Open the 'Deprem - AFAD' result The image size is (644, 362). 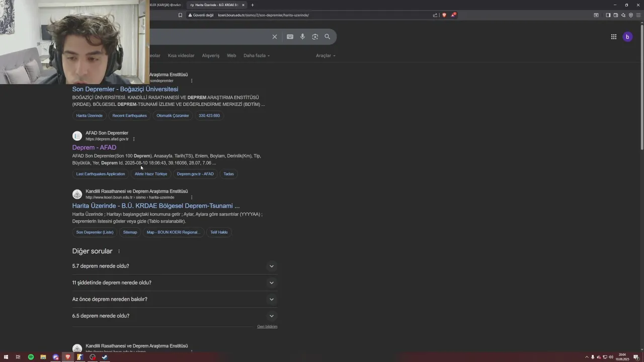pos(94,147)
